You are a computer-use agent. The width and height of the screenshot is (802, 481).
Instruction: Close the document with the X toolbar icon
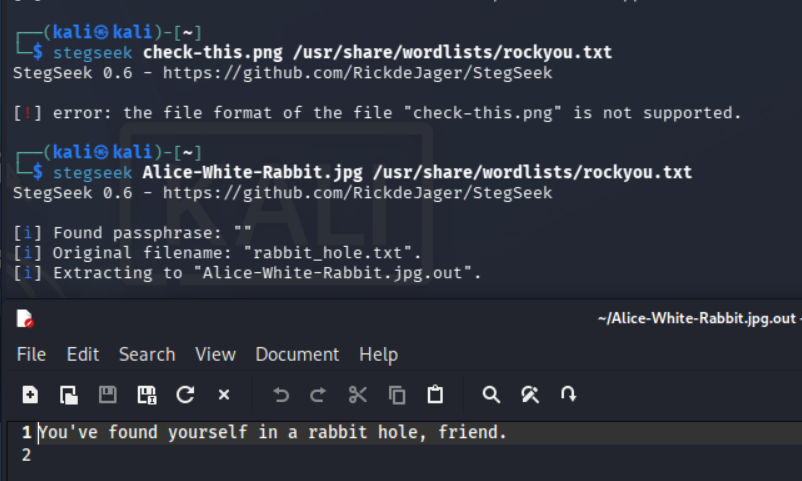pos(224,395)
